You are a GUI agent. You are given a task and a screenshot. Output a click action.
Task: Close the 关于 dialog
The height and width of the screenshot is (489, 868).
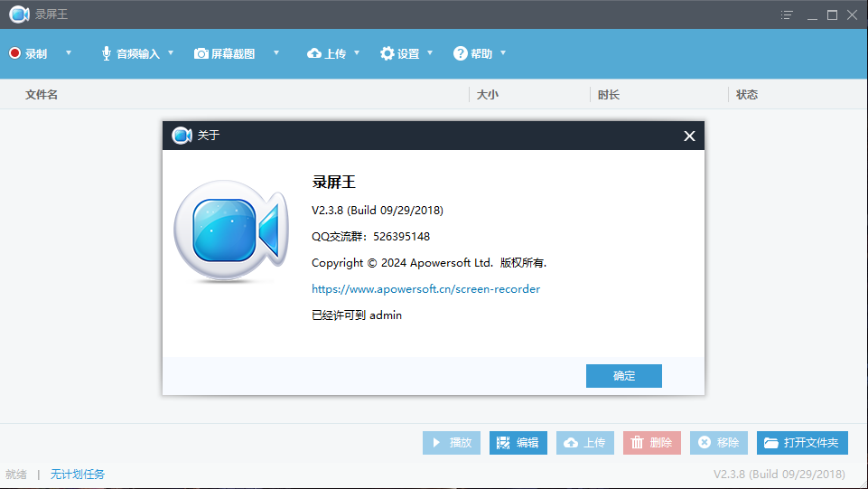click(x=689, y=136)
